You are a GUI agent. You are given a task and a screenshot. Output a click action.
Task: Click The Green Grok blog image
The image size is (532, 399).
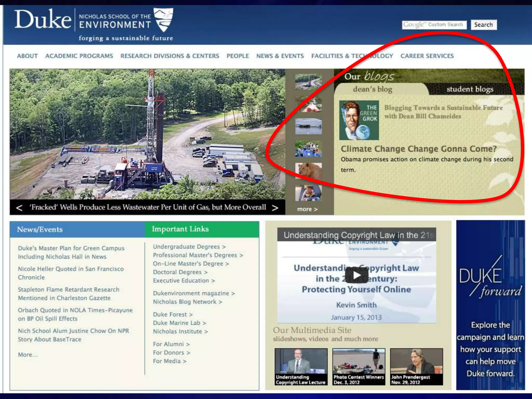tap(359, 120)
